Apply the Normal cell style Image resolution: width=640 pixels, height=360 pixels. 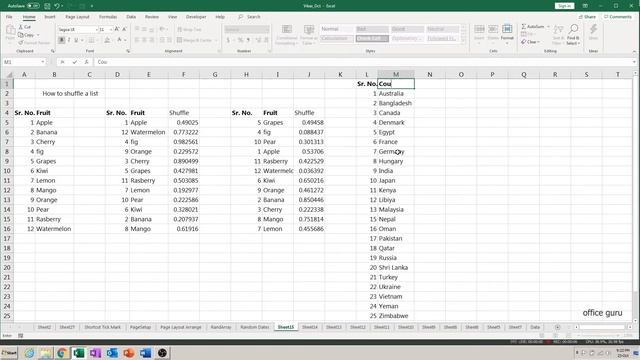[x=336, y=29]
